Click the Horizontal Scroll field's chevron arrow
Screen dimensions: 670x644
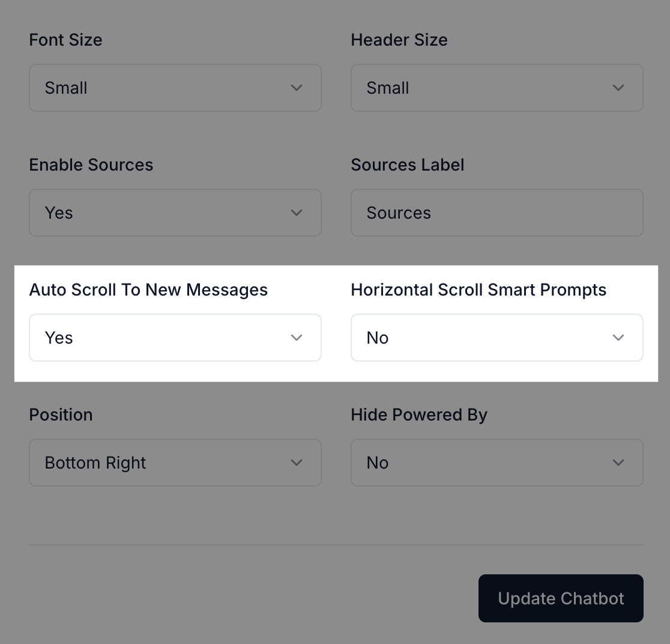click(618, 338)
